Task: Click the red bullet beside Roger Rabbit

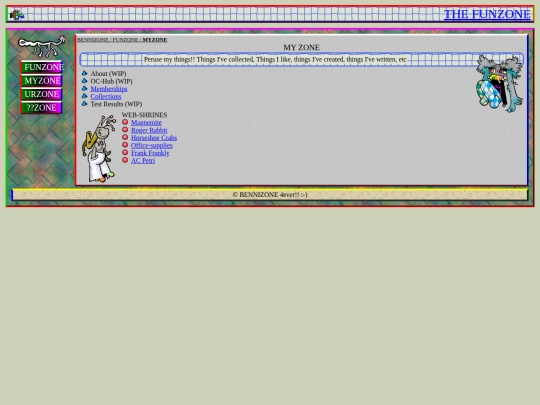Action: point(125,129)
